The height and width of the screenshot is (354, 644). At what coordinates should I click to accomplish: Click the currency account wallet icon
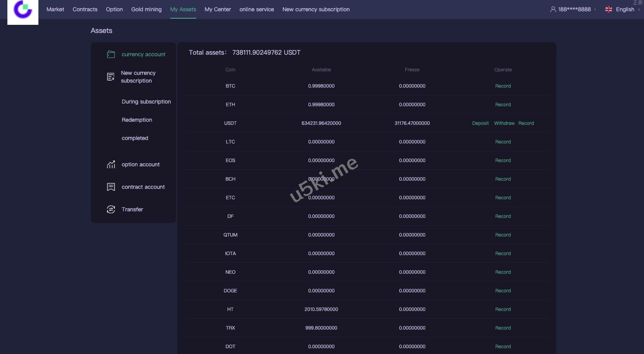tap(111, 54)
